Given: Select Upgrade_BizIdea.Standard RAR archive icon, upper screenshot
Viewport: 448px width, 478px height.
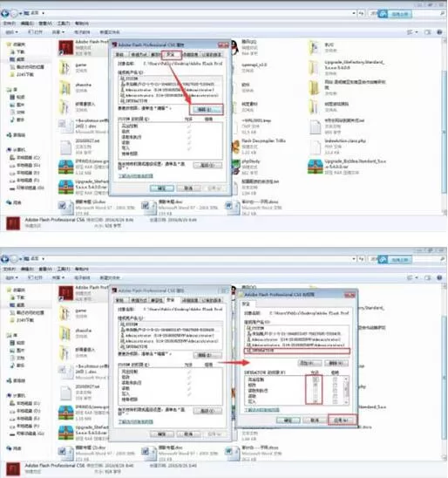Looking at the screenshot, I should 315,167.
